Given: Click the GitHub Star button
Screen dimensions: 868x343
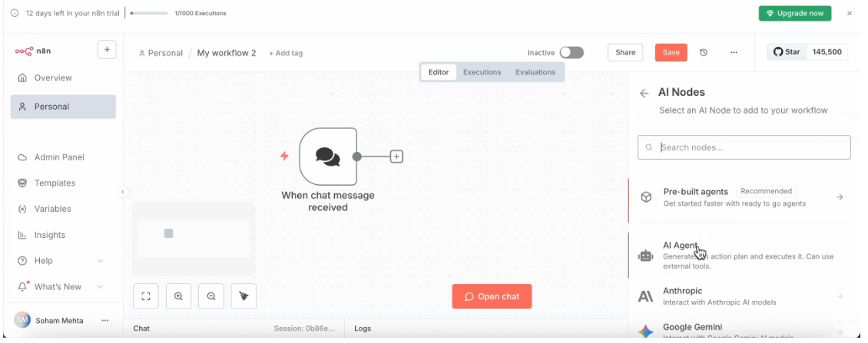Looking at the screenshot, I should click(x=787, y=52).
